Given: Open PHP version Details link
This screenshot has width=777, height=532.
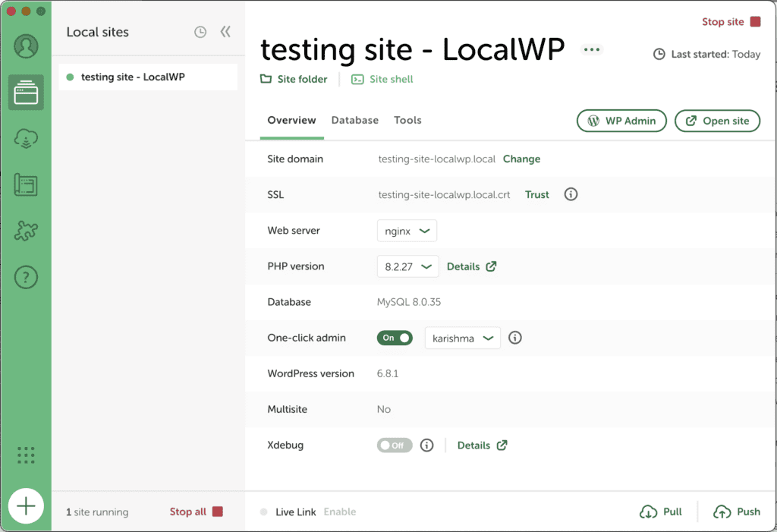Looking at the screenshot, I should point(472,266).
